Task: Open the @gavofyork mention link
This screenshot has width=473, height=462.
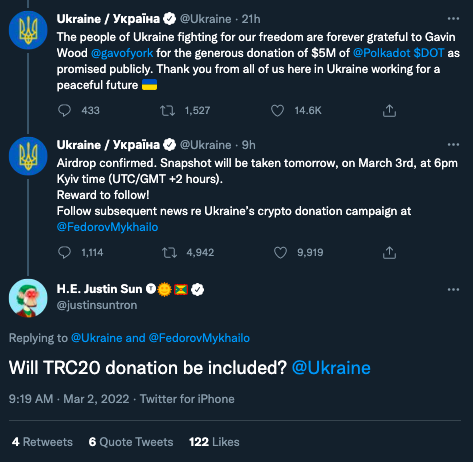Action: pos(122,53)
